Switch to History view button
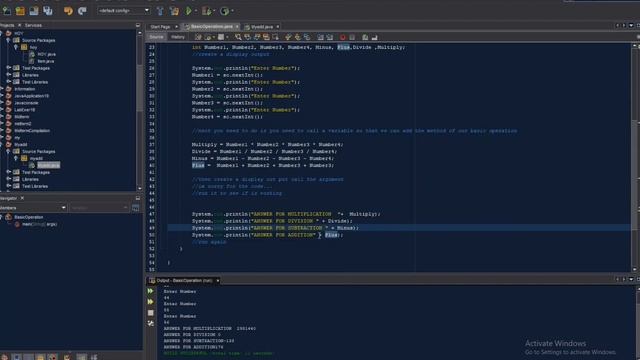The image size is (640, 360). click(178, 37)
